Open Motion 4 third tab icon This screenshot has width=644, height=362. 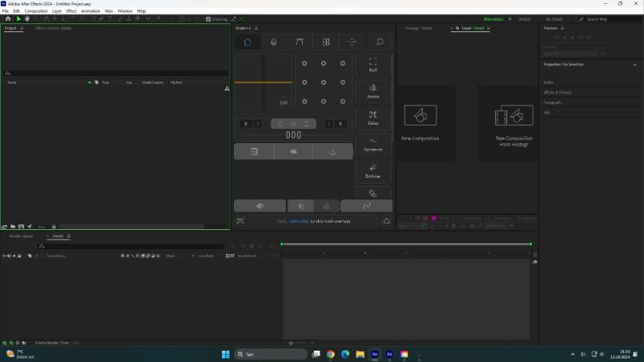[x=299, y=42]
